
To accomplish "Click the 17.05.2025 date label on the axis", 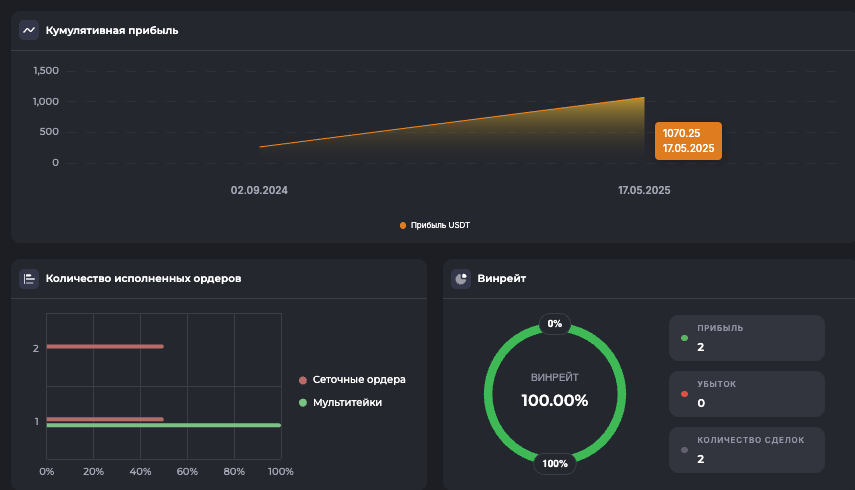I will click(644, 190).
